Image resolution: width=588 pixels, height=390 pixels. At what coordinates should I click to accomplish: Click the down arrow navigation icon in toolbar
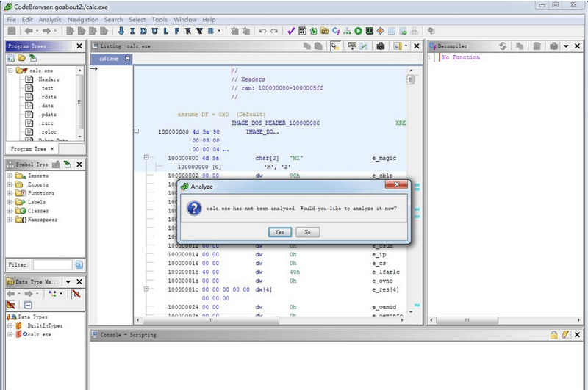(x=121, y=32)
